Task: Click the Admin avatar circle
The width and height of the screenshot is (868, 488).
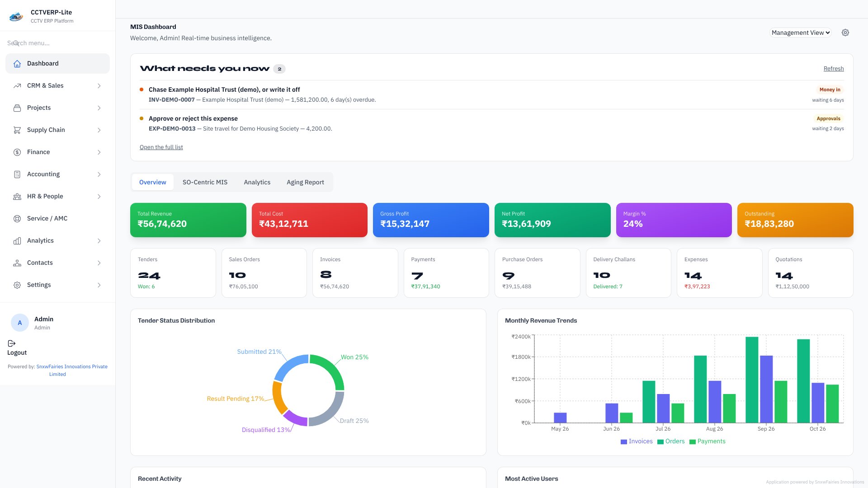Action: click(20, 323)
